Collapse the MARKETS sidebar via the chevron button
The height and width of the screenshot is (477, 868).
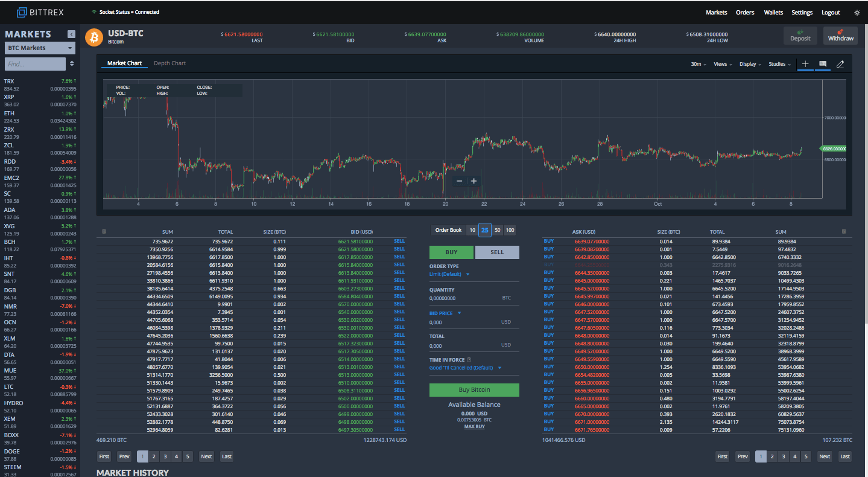coord(72,34)
